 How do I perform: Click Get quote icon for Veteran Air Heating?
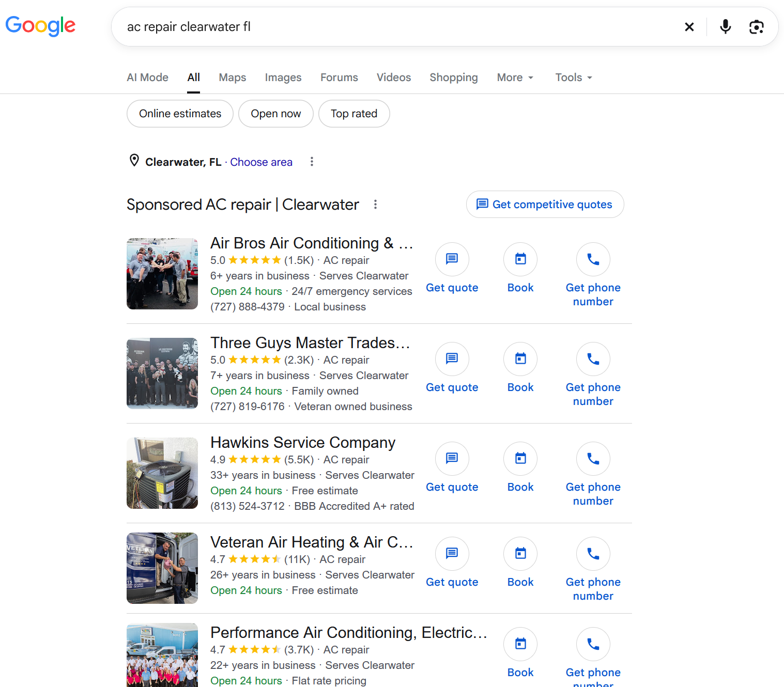click(x=452, y=553)
